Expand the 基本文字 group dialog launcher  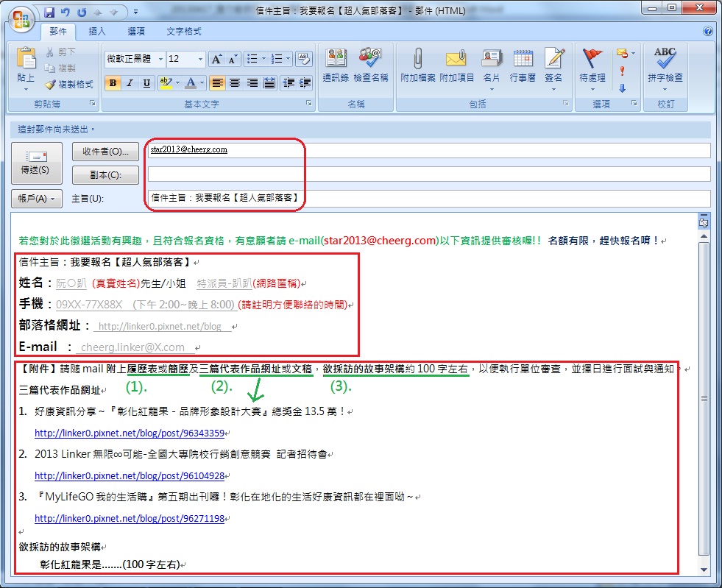[x=308, y=104]
